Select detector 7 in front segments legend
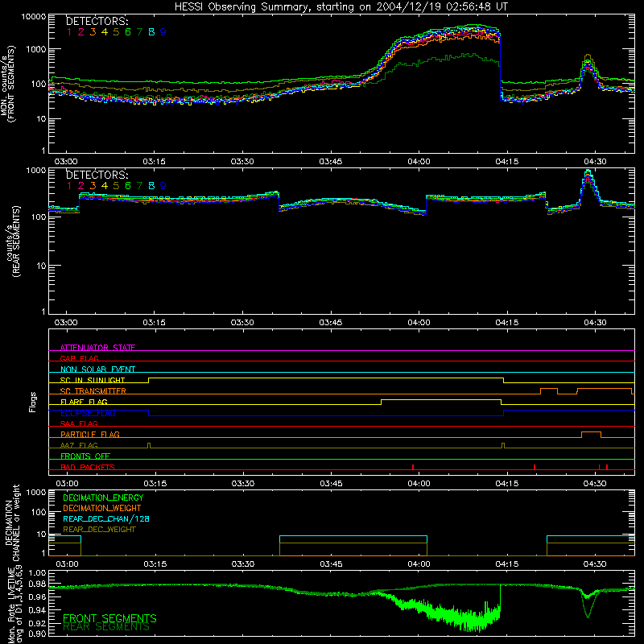Image resolution: width=644 pixels, height=644 pixels. tap(139, 32)
